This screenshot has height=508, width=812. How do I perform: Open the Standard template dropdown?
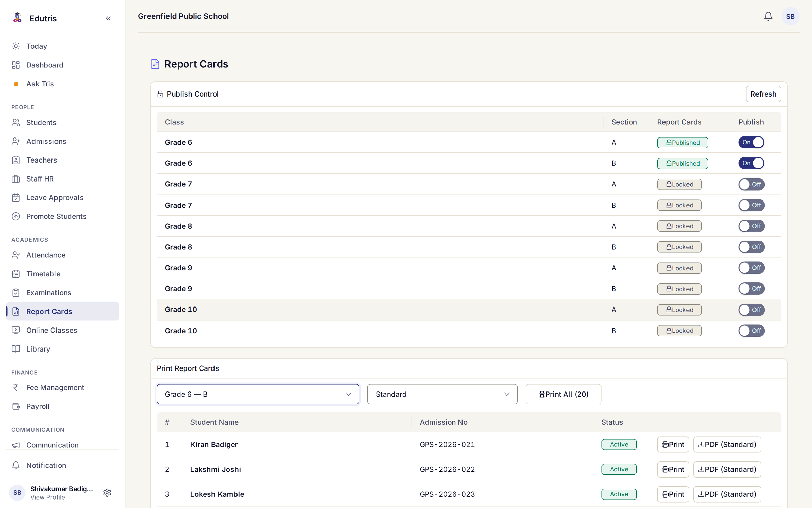[442, 394]
